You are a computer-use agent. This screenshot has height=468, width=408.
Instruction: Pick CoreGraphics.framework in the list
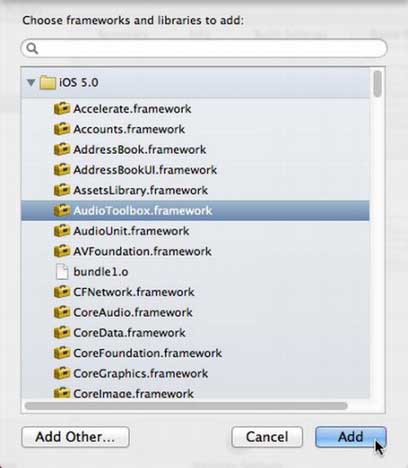coord(195,373)
